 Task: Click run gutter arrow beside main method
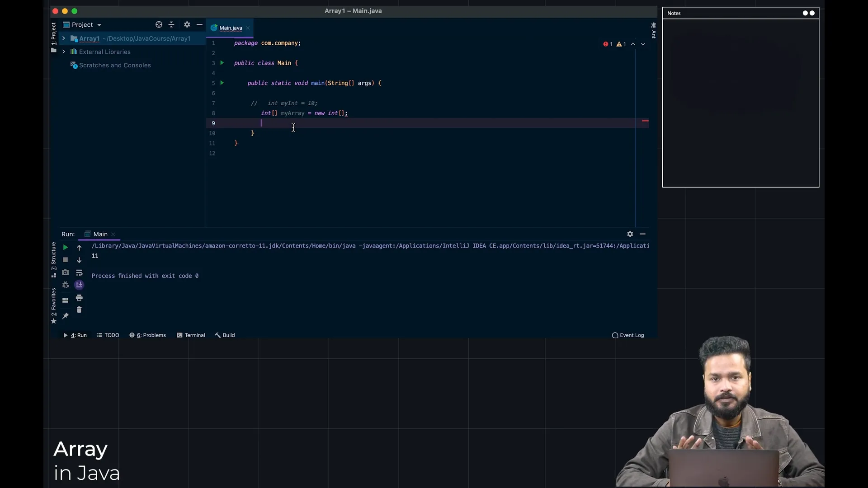pos(222,83)
